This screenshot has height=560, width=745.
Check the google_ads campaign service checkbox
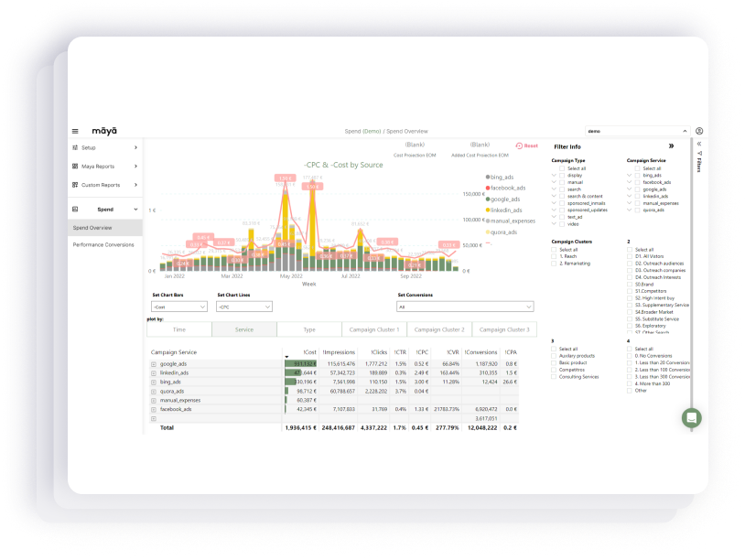(x=638, y=189)
